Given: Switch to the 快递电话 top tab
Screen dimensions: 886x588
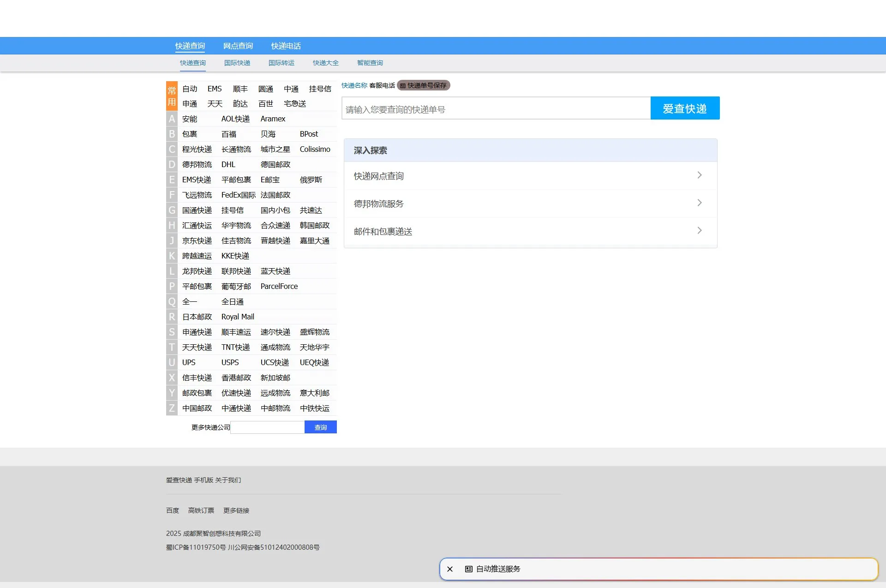Looking at the screenshot, I should pyautogui.click(x=286, y=46).
